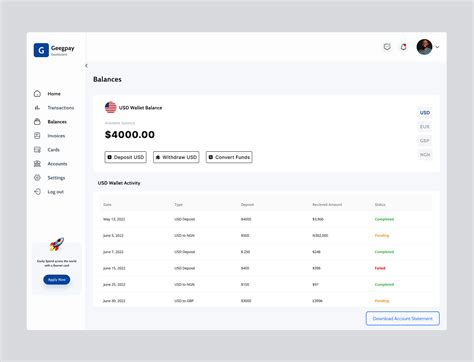This screenshot has width=474, height=362.
Task: Select the USD currency tab
Action: coord(425,113)
